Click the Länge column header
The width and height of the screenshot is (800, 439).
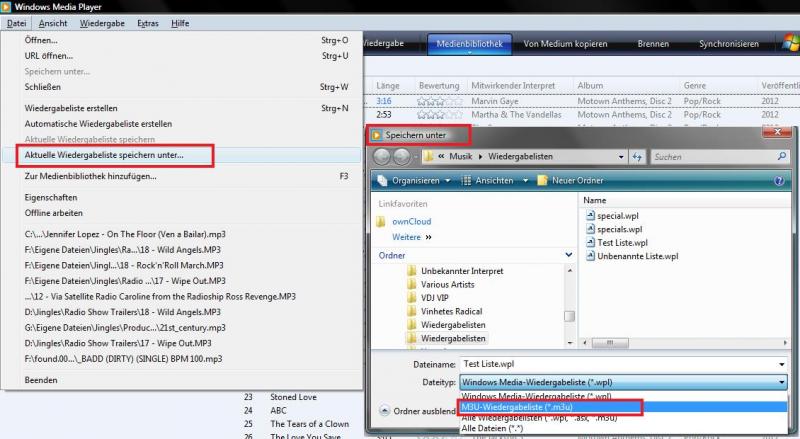tap(388, 85)
